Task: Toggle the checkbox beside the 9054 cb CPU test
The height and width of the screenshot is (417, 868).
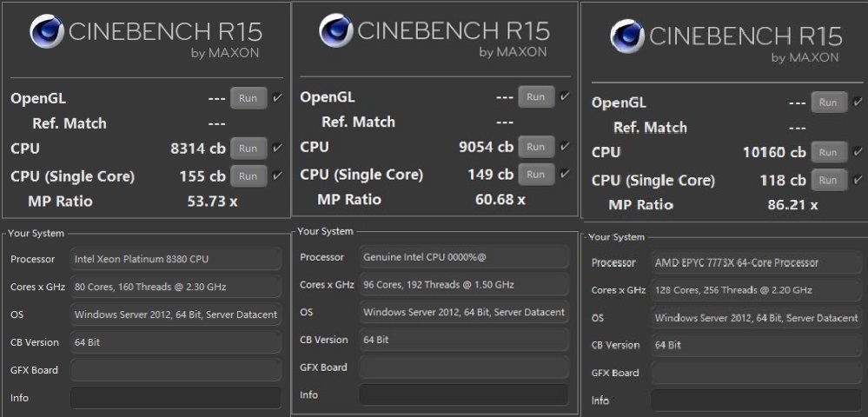Action: point(565,147)
